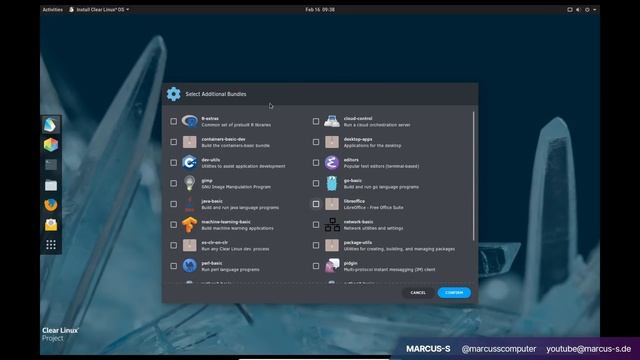Click the R-extras bundle icon

189,121
